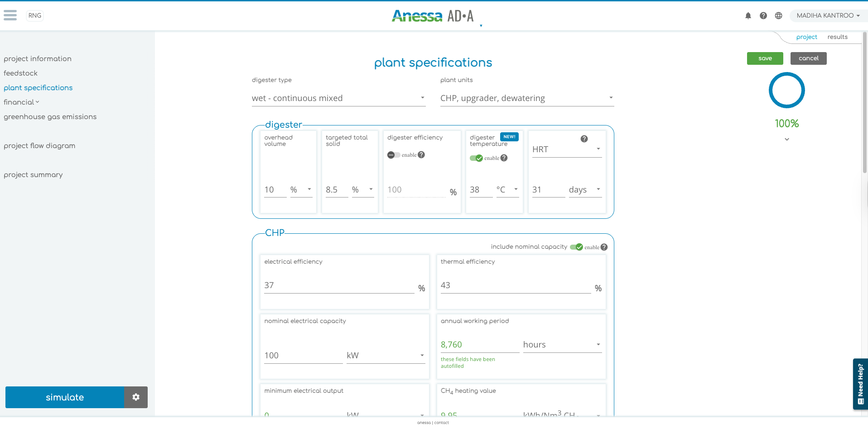Change annual working period hours unit
Viewport: 868px width, 429px height.
point(563,345)
